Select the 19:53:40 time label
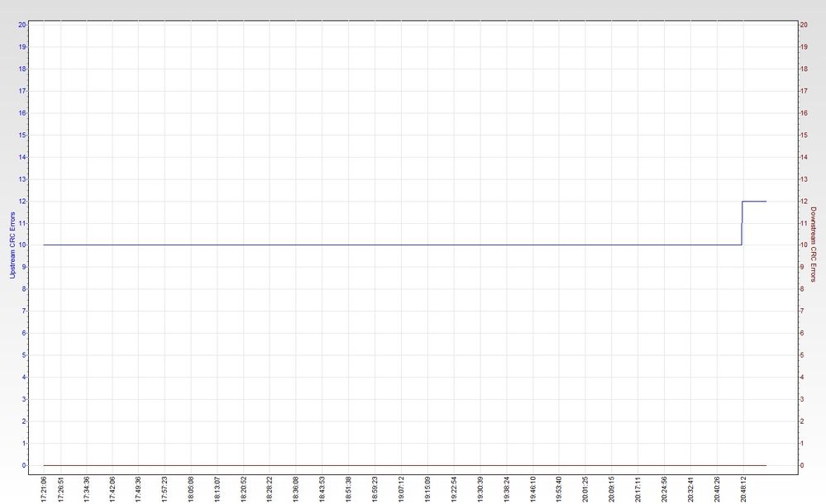 click(559, 490)
